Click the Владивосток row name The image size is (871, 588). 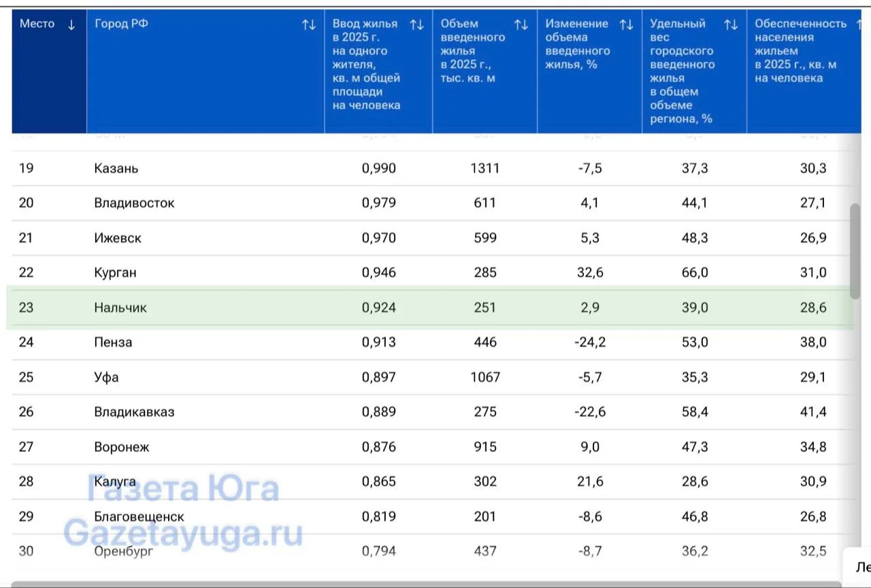(134, 203)
